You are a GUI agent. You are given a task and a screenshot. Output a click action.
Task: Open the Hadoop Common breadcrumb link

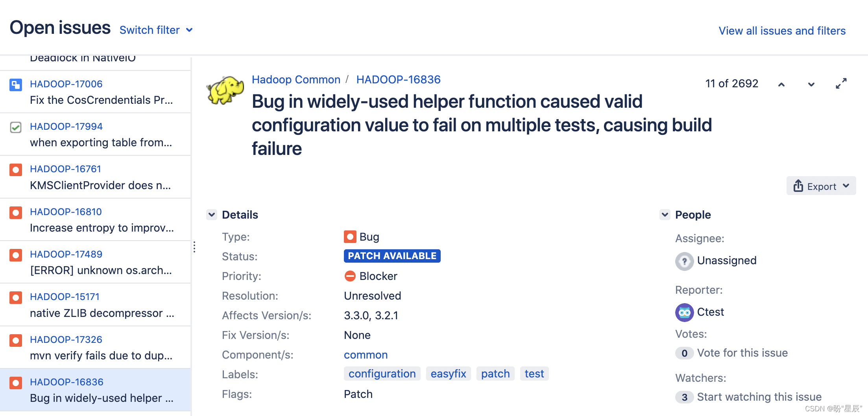click(296, 79)
